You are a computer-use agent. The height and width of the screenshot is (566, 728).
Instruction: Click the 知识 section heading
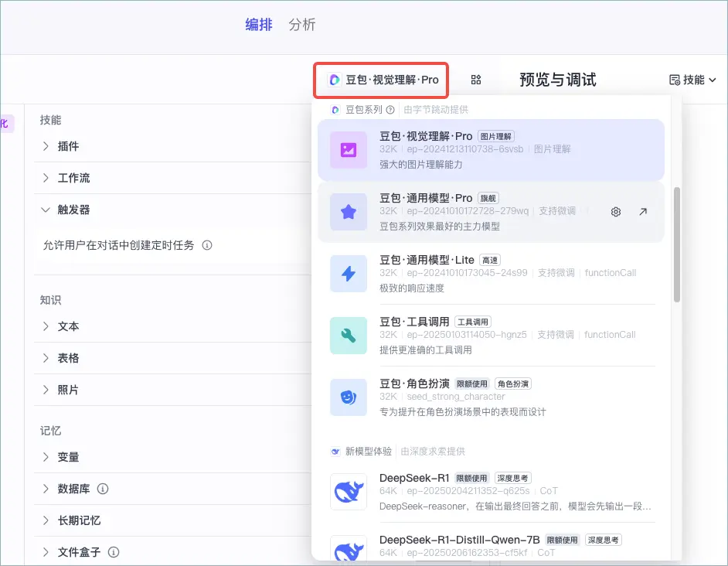pos(50,300)
